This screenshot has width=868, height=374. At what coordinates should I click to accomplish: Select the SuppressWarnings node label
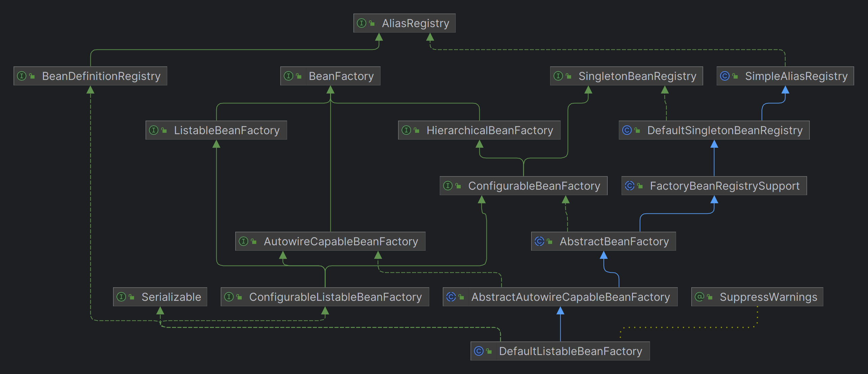point(768,297)
